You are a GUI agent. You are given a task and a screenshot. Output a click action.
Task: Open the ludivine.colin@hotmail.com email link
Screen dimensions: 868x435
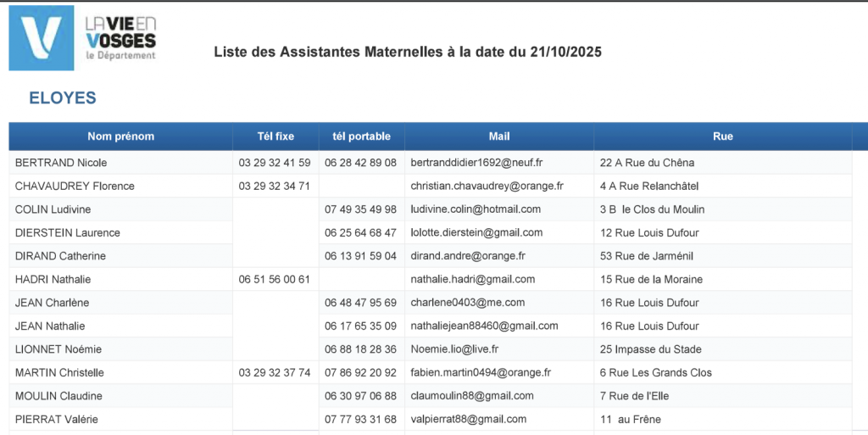[x=476, y=209]
